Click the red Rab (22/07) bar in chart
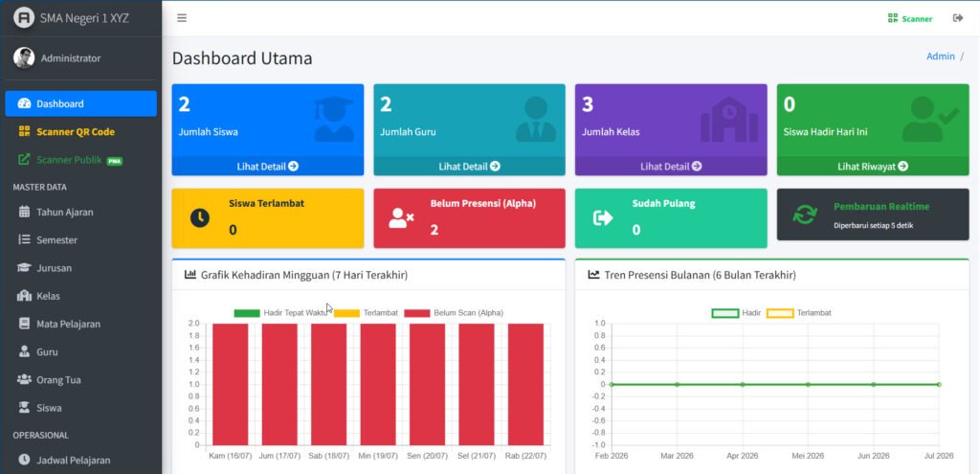Screen dimensions: 980x474 click(x=525, y=384)
